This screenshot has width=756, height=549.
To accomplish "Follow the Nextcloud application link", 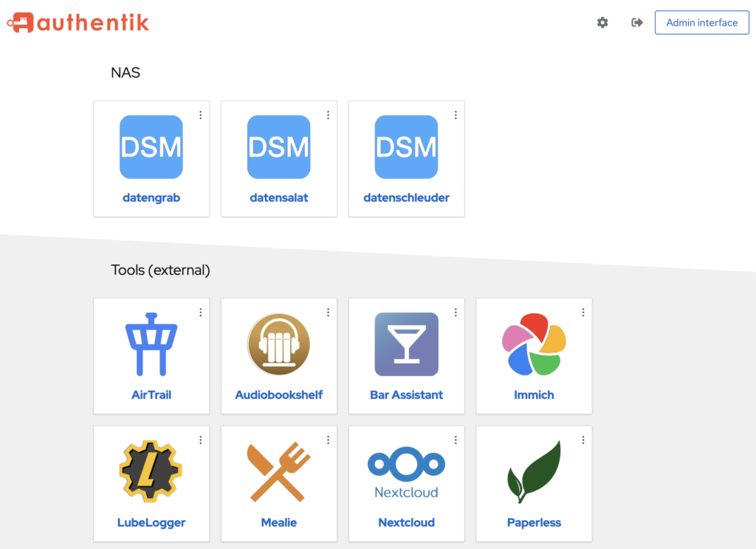I will click(x=407, y=522).
